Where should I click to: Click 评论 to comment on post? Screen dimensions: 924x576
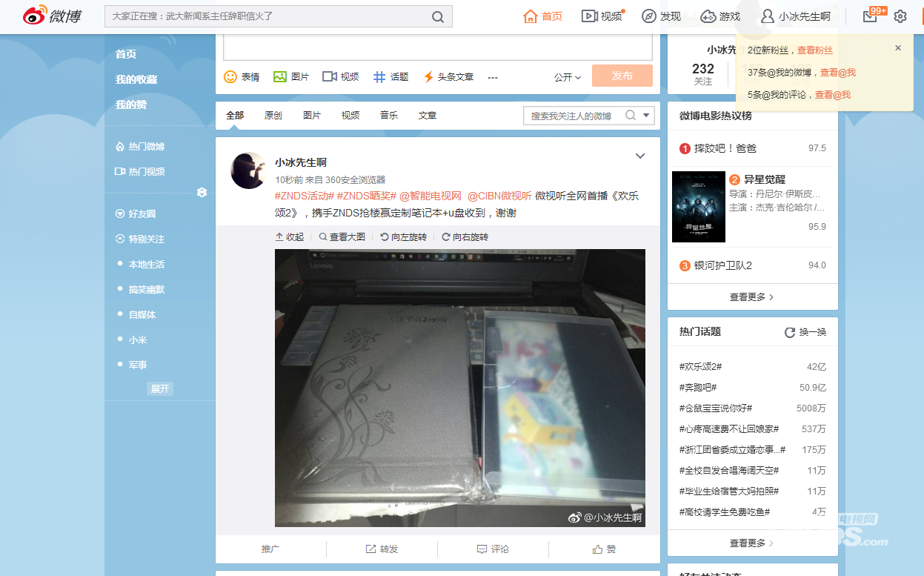pos(493,549)
